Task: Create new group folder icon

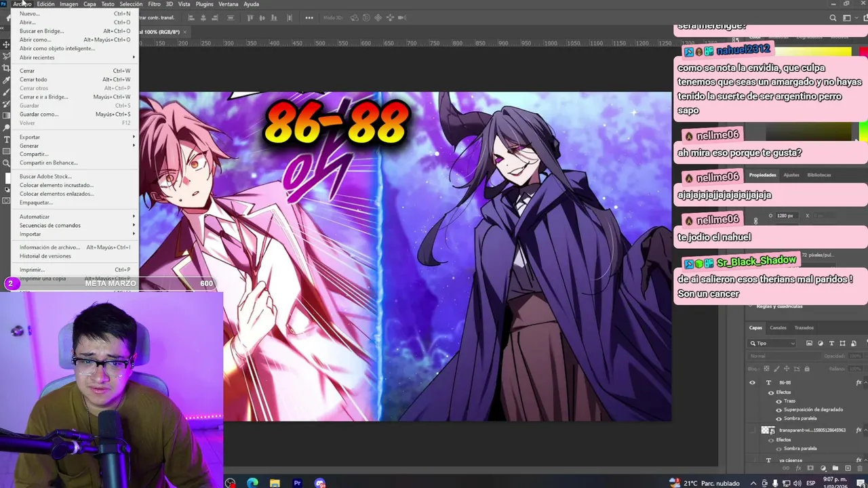Action: tap(835, 468)
